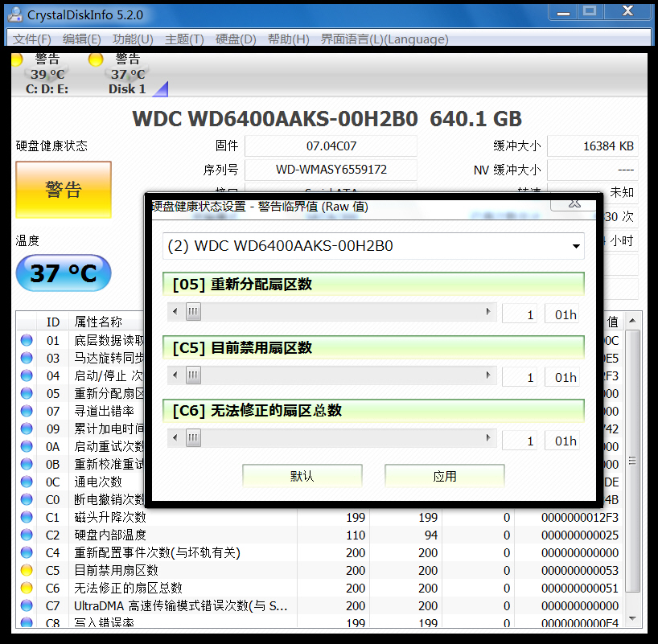Open the 文件(F) menu

[x=32, y=39]
